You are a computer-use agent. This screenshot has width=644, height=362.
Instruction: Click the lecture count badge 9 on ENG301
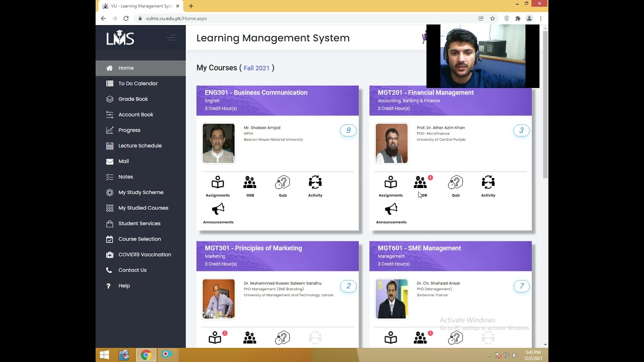click(x=348, y=131)
